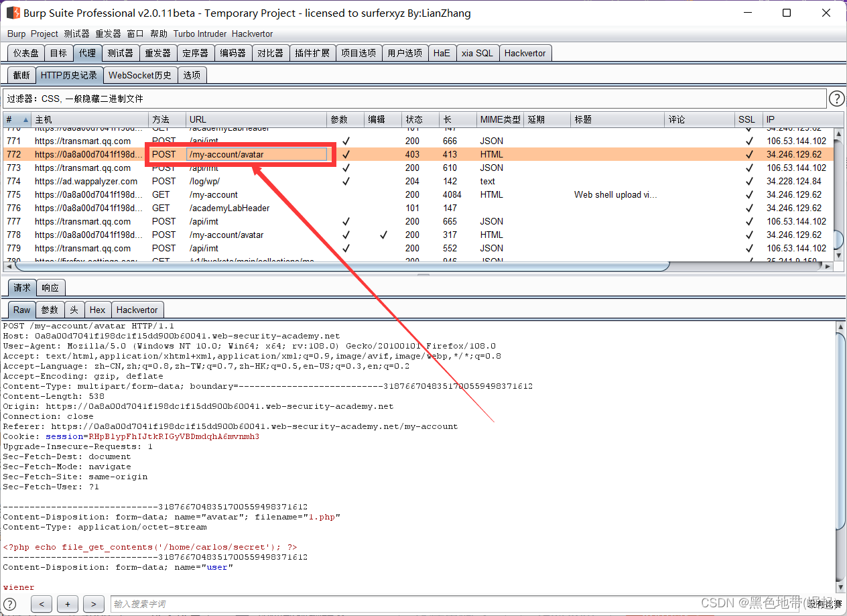Open the Burp menu
Screen dimensions: 847x616
pyautogui.click(x=17, y=34)
